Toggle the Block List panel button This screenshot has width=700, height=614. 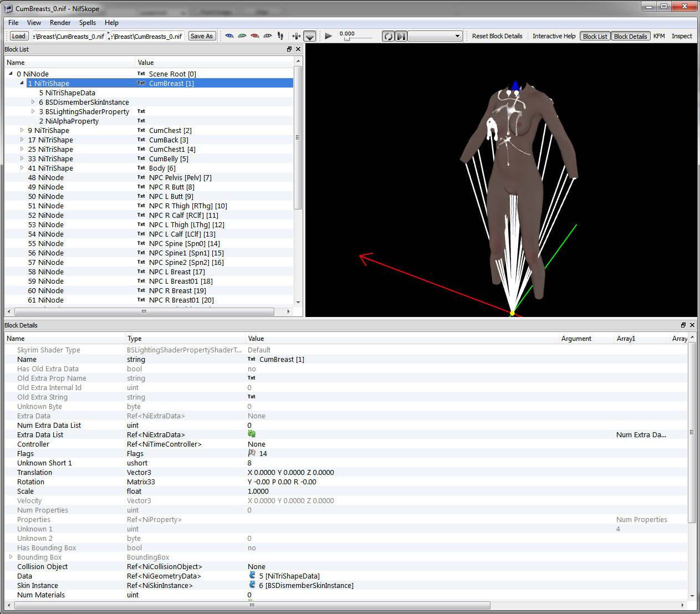point(595,37)
